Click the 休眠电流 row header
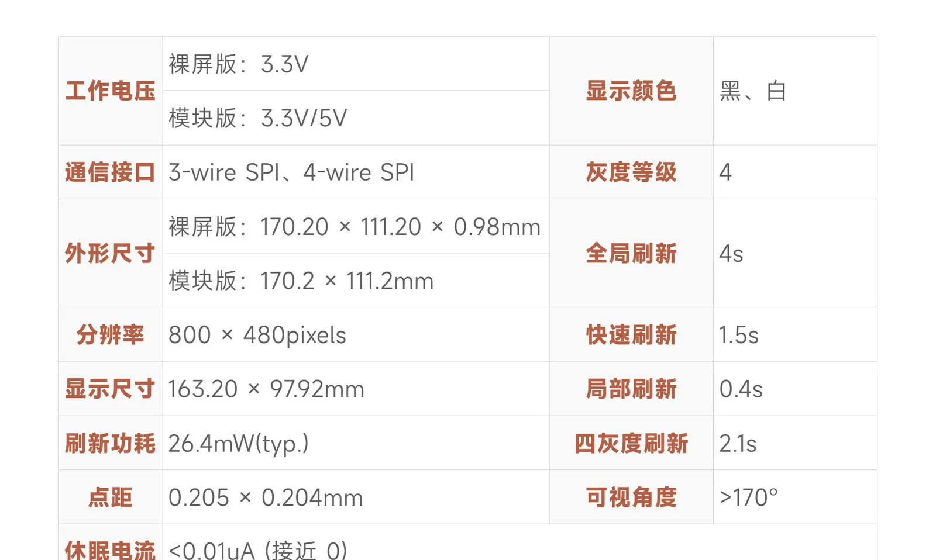 click(110, 549)
